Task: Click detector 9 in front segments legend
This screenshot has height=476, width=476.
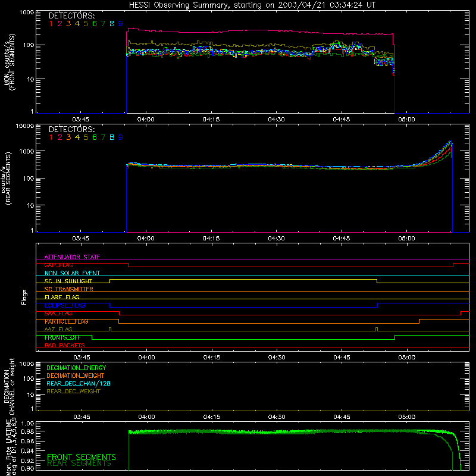Action: 121,24
